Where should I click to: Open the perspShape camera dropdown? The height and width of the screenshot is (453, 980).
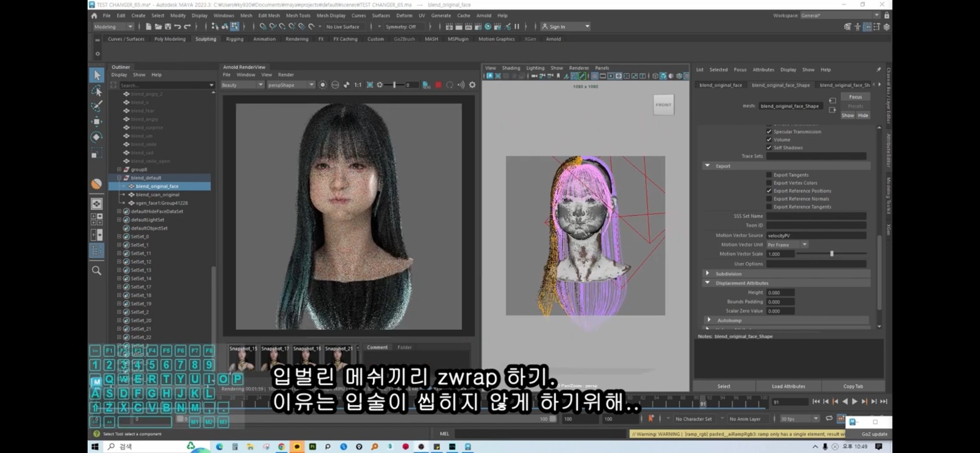291,85
